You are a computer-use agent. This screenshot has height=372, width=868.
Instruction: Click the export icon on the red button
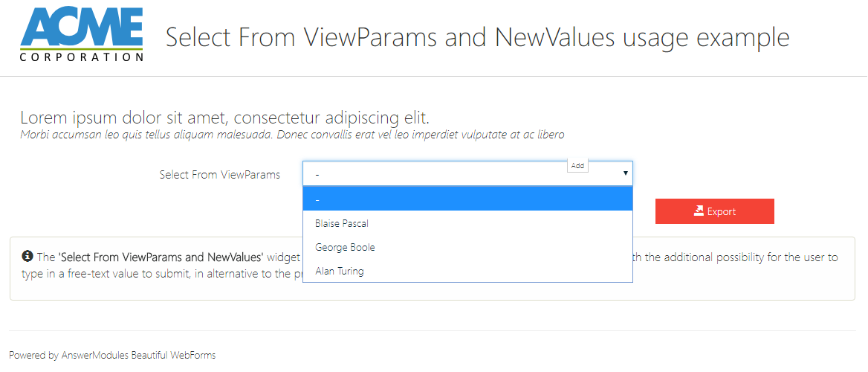click(x=699, y=211)
